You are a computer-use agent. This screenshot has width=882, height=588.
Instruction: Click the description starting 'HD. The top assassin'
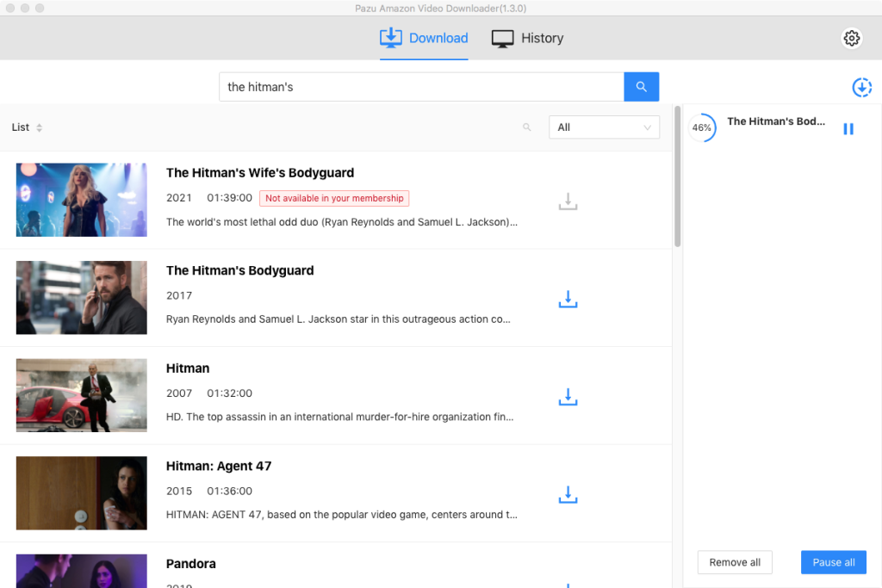[339, 417]
